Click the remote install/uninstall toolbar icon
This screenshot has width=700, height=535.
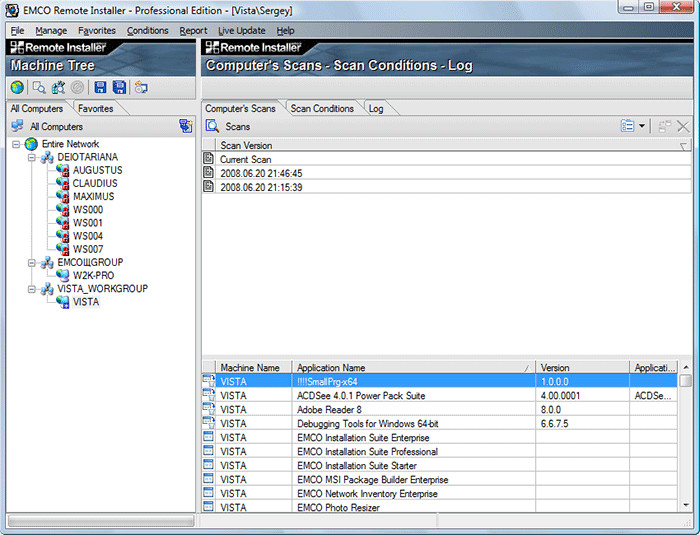pos(141,87)
